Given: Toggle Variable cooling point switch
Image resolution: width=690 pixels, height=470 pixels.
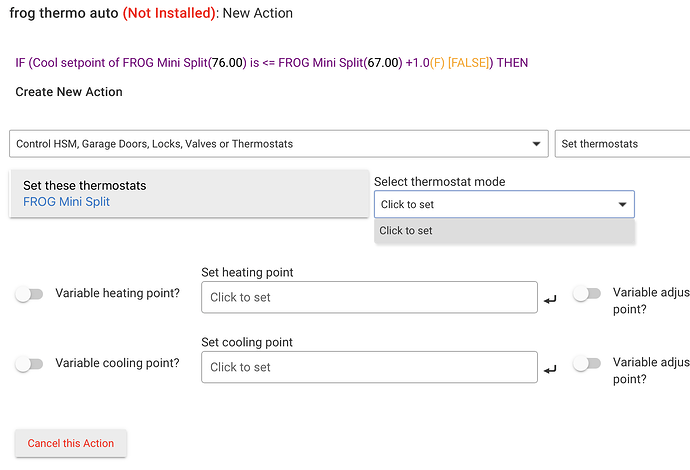Looking at the screenshot, I should (x=30, y=364).
